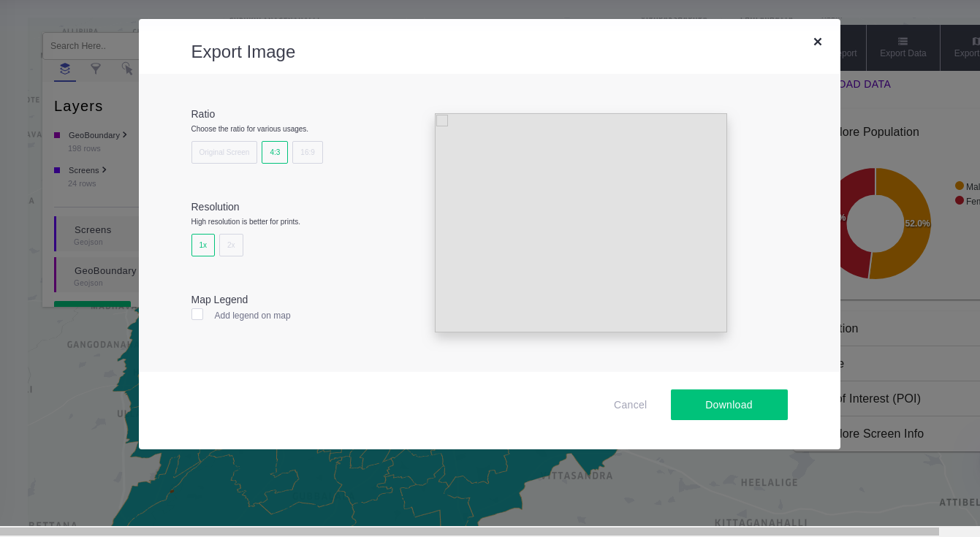Select the pointer selection tool icon
The image size is (980, 537).
(128, 70)
